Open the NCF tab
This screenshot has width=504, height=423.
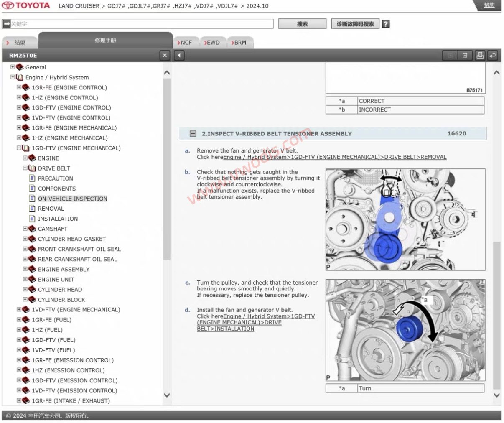point(186,43)
